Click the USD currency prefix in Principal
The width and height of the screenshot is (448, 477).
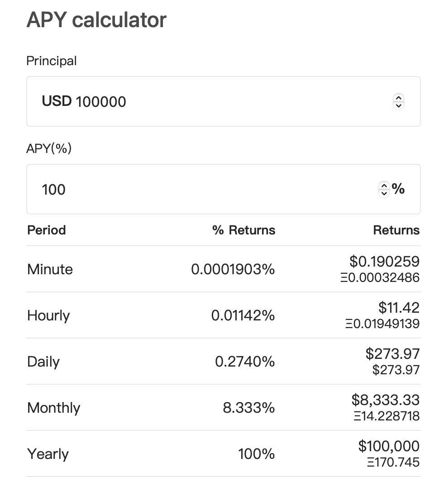coord(57,101)
